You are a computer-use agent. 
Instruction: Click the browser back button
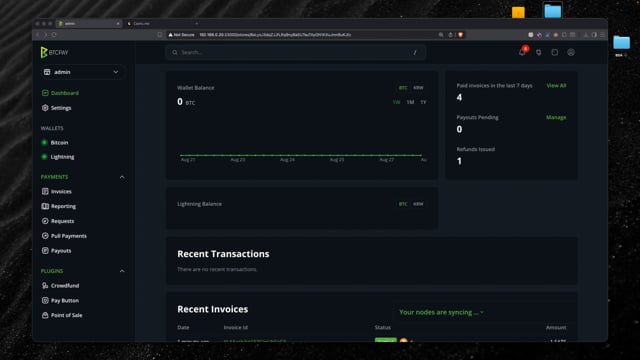tap(38, 35)
